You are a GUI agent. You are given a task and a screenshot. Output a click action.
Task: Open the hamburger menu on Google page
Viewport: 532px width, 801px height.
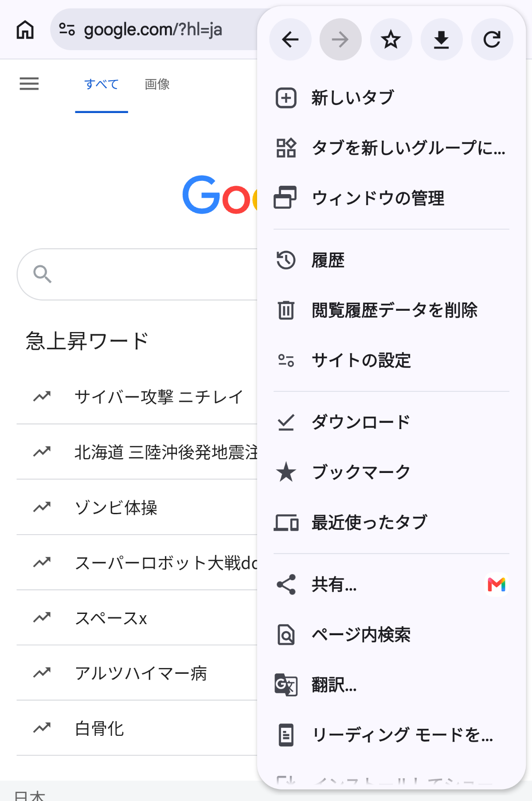point(29,84)
